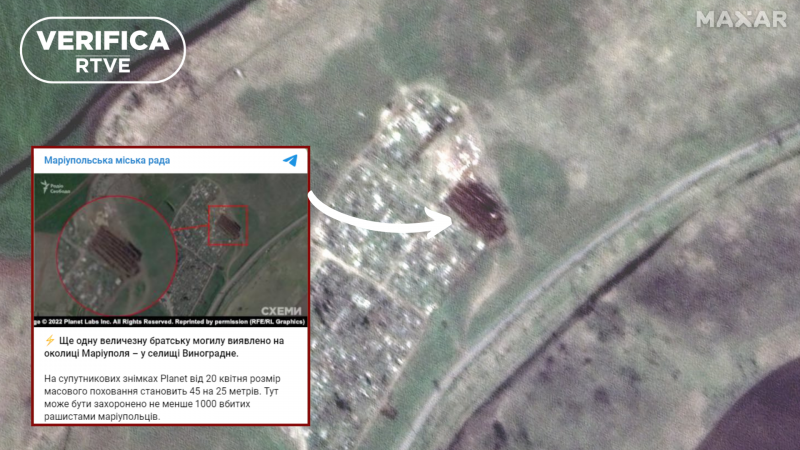Image resolution: width=800 pixels, height=450 pixels.
Task: Click the dark mass grave trenches on the main map
Action: coord(478,209)
